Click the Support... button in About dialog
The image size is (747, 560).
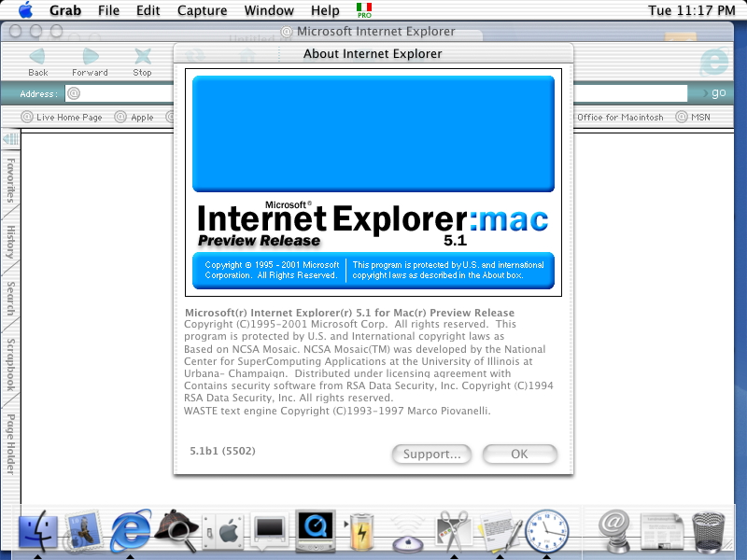431,455
